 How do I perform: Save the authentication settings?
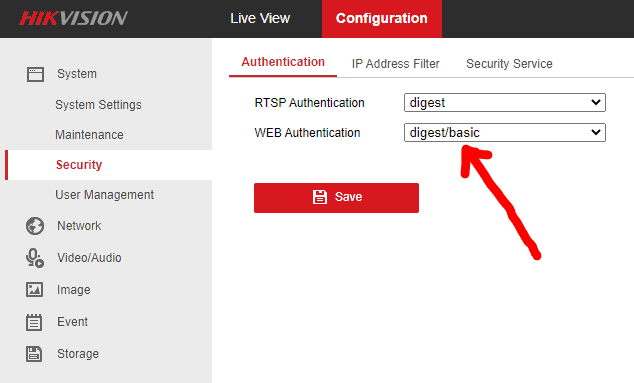tap(336, 198)
